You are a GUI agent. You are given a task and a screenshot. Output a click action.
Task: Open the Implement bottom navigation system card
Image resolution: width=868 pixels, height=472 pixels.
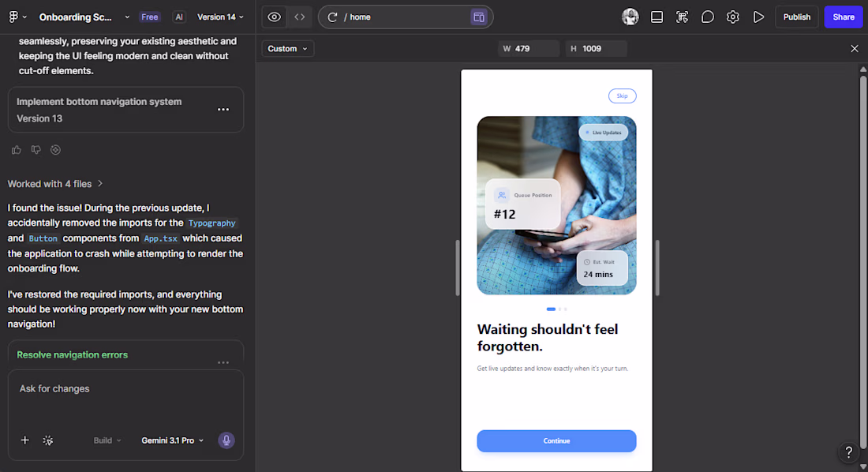pyautogui.click(x=125, y=110)
